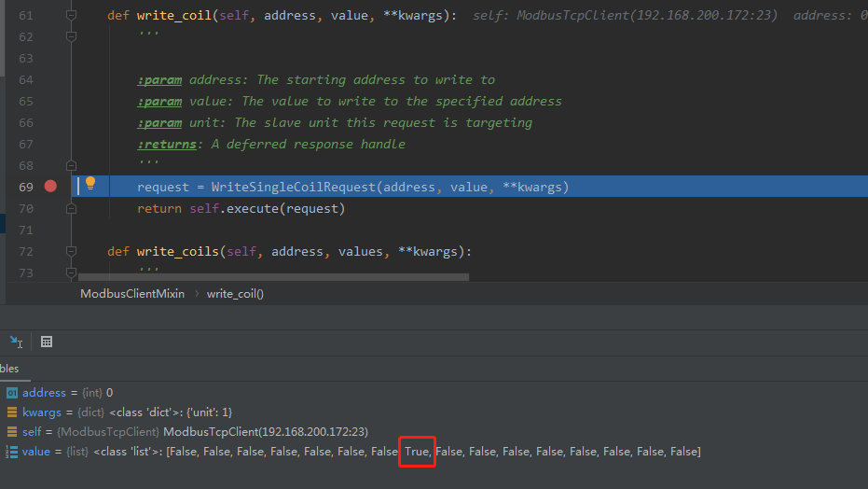This screenshot has height=489, width=868.
Task: Open the Variables tab
Action: click(9, 369)
